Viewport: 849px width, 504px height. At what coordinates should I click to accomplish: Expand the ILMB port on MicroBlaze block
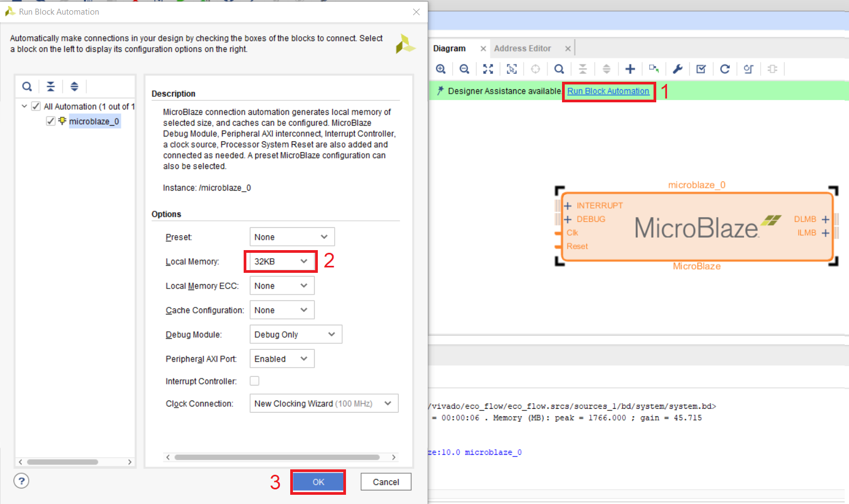pyautogui.click(x=825, y=233)
